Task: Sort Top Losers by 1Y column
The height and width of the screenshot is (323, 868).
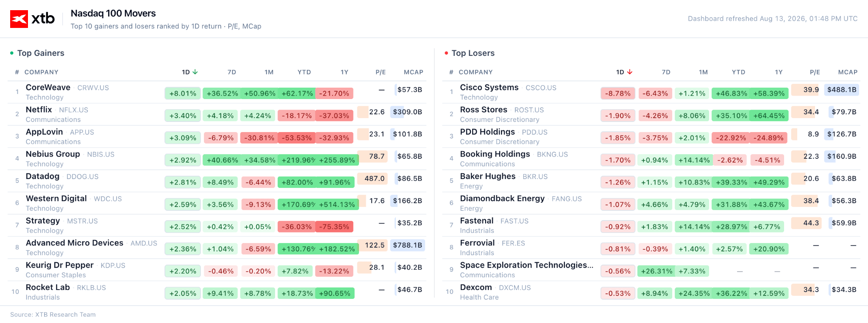Action: [779, 72]
